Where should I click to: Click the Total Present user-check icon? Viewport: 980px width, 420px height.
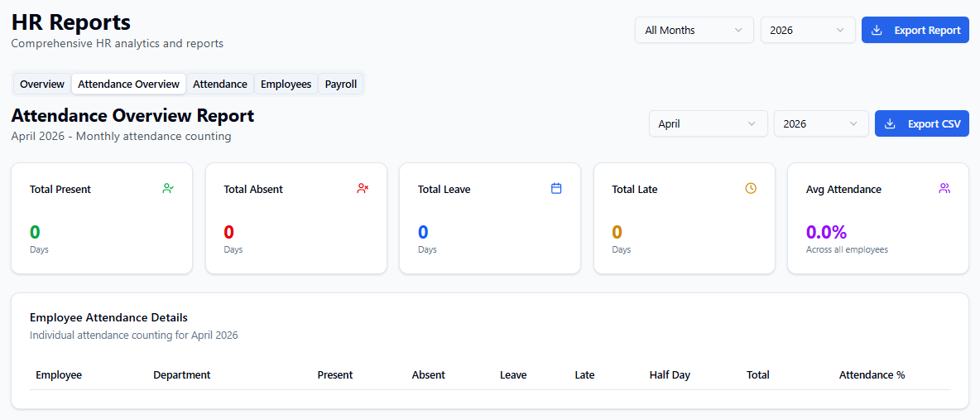pos(168,189)
